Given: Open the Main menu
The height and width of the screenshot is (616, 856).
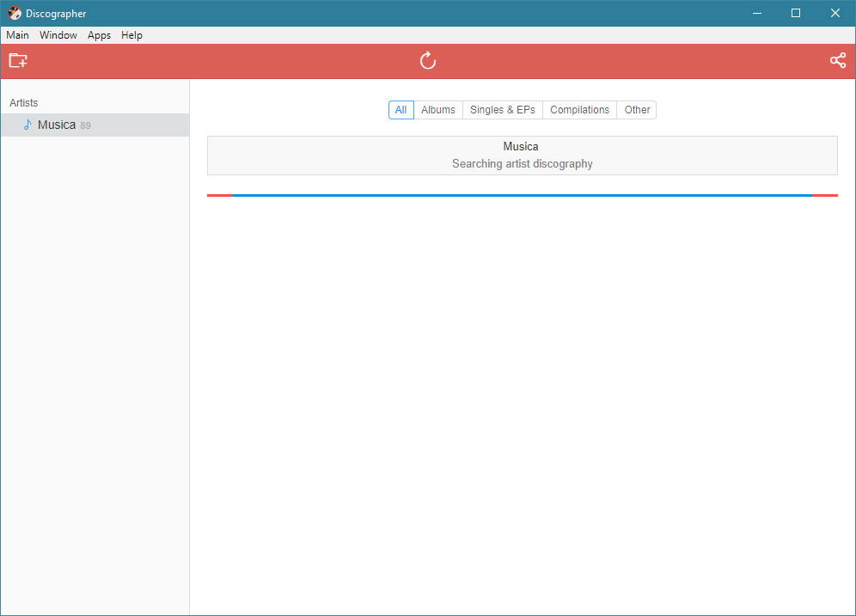Looking at the screenshot, I should point(17,35).
